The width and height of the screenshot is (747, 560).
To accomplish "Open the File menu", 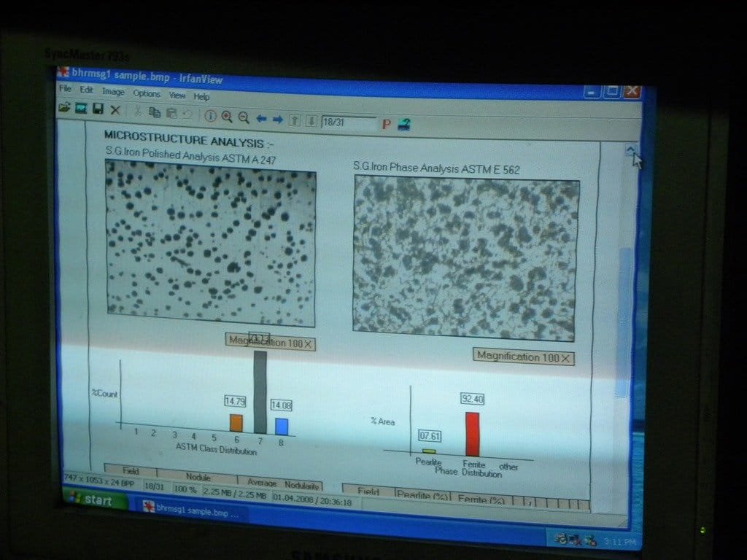I will coord(65,88).
